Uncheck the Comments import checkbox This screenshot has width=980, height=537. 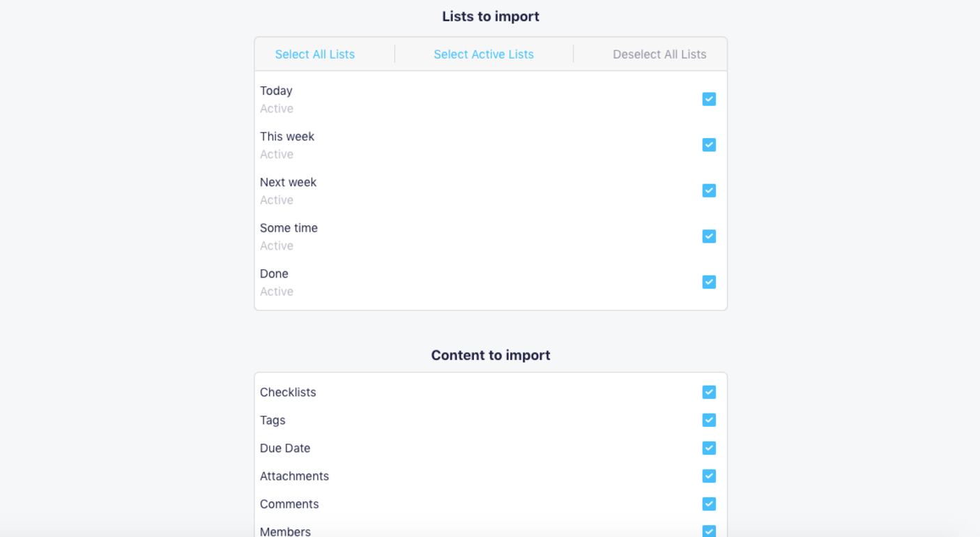tap(709, 504)
